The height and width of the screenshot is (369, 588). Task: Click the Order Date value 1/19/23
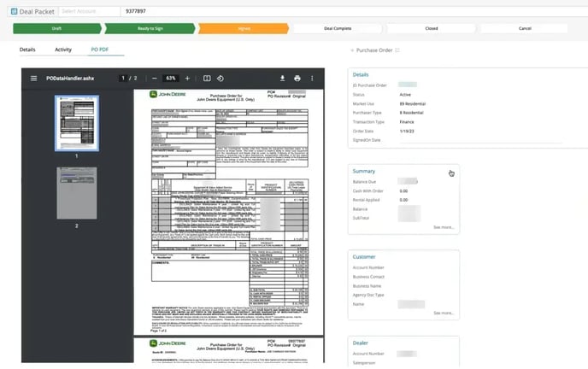click(x=407, y=132)
